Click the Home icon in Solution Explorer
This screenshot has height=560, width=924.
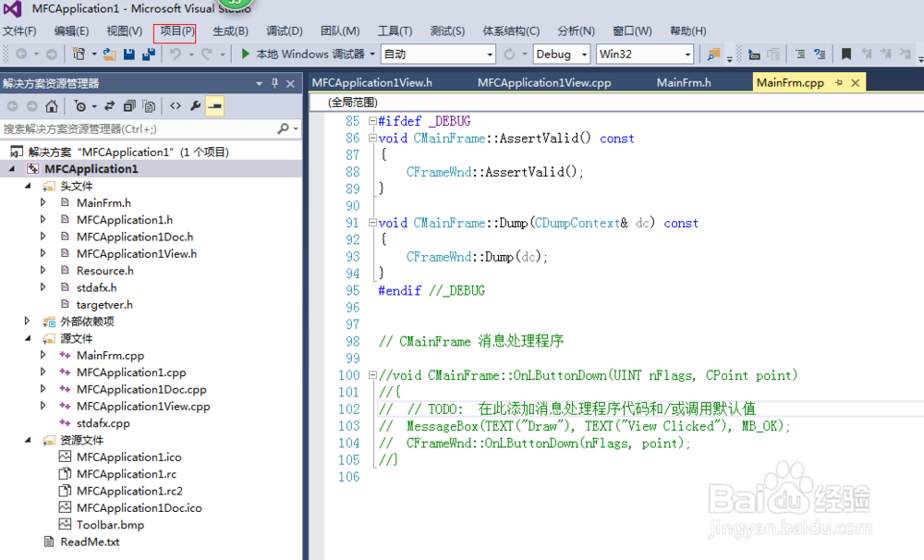pyautogui.click(x=52, y=106)
